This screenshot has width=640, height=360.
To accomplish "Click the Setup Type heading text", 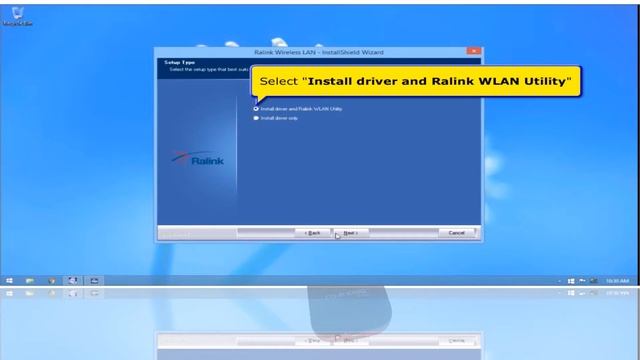I will point(179,62).
